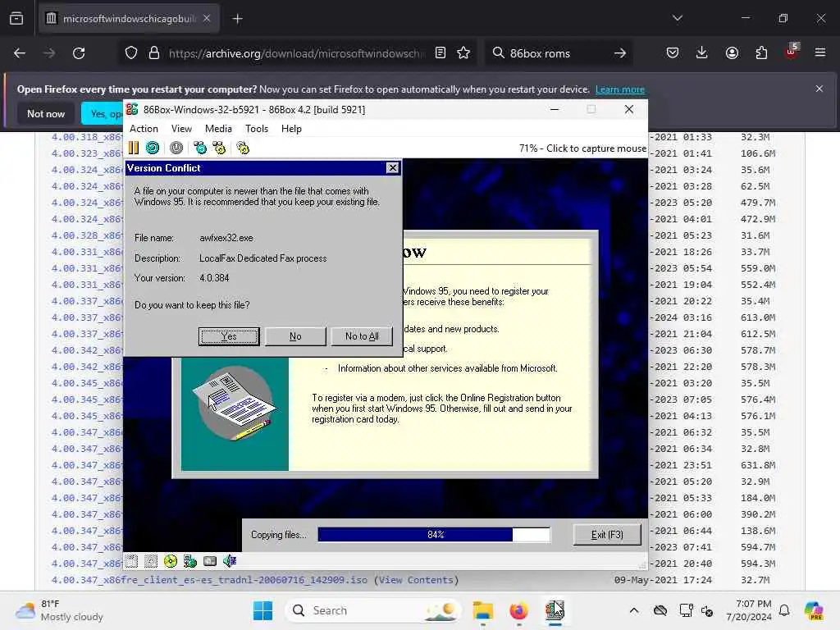The height and width of the screenshot is (630, 840).
Task: Open the Action menu in 86Box
Action: tap(144, 129)
